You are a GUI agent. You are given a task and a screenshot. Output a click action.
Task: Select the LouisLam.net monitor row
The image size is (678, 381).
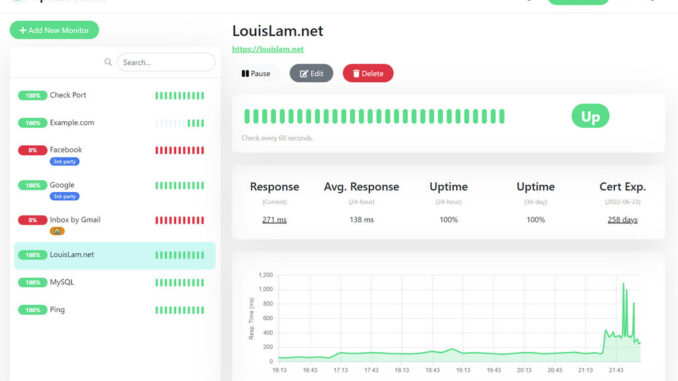pos(115,255)
